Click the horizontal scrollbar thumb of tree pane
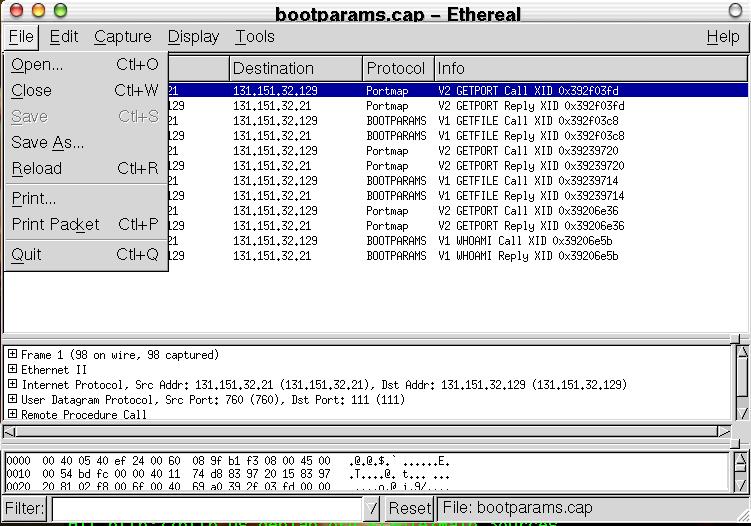 (366, 432)
